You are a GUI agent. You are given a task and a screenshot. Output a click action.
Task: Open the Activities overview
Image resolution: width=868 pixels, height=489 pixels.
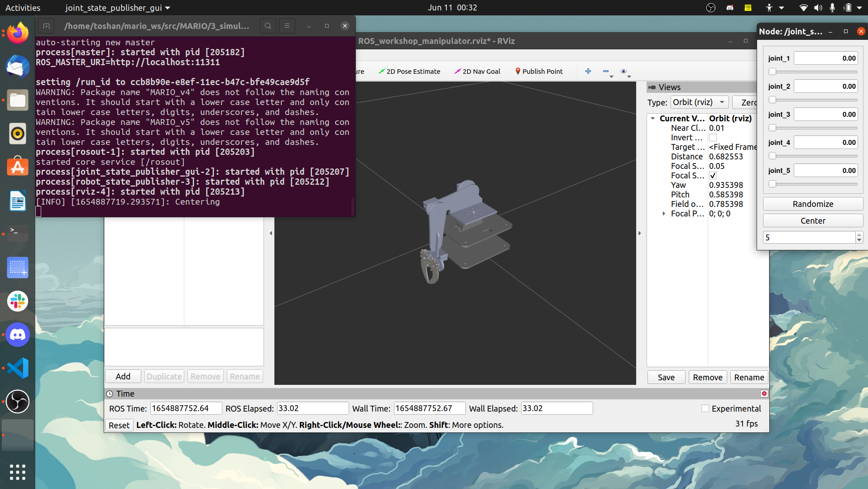pos(23,8)
